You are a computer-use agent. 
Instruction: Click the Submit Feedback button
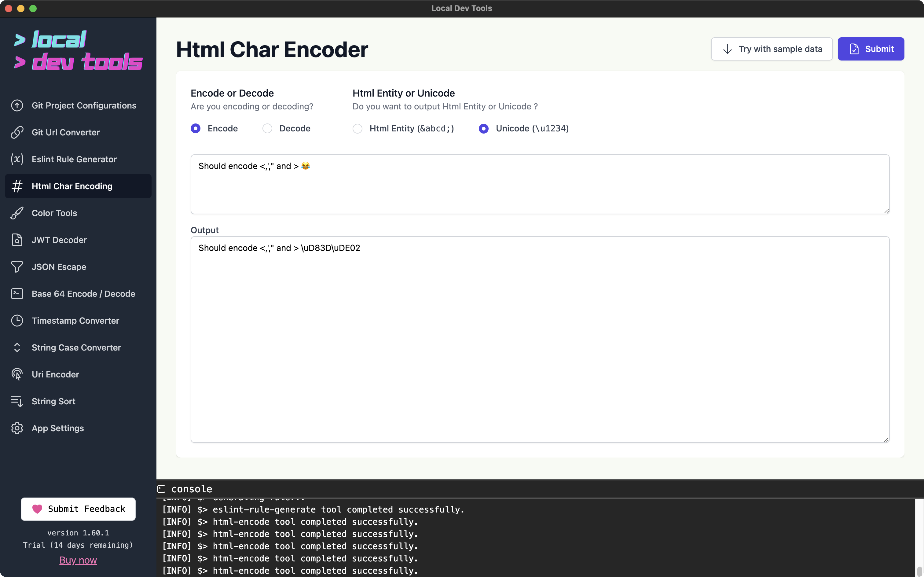[78, 509]
